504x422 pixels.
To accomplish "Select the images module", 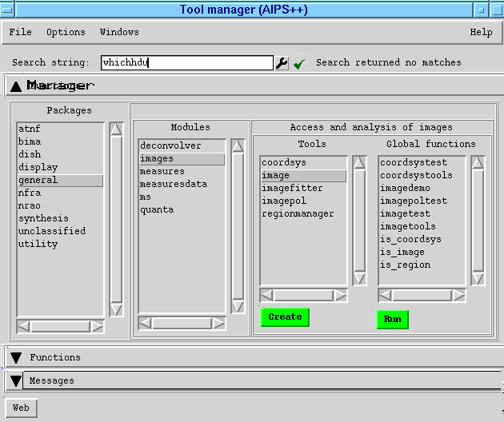I will coord(182,159).
